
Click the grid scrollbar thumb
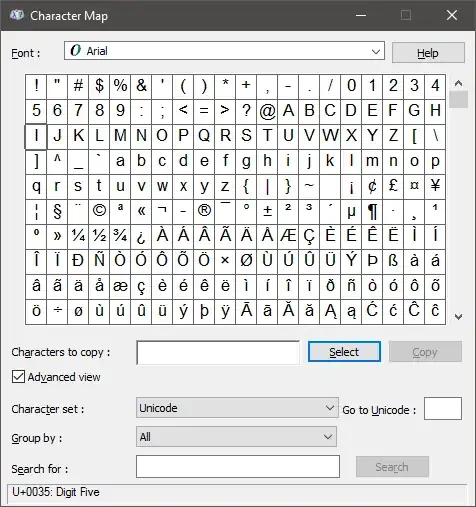pos(458,100)
